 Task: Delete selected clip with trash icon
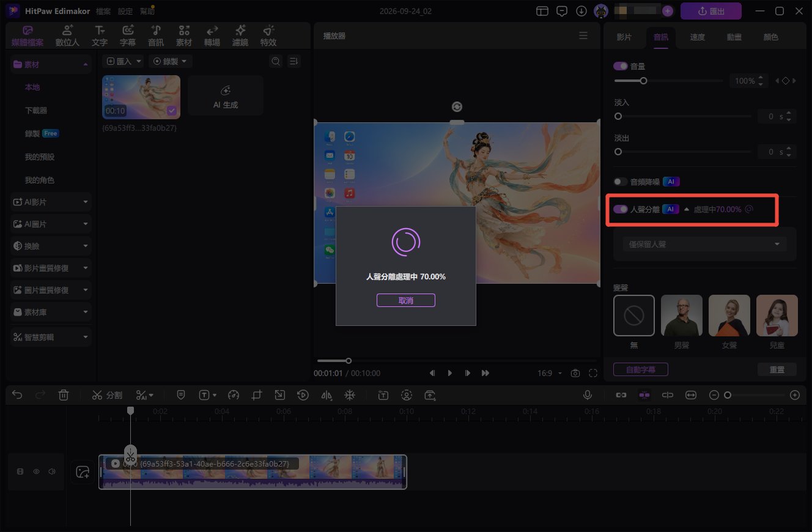pyautogui.click(x=64, y=395)
